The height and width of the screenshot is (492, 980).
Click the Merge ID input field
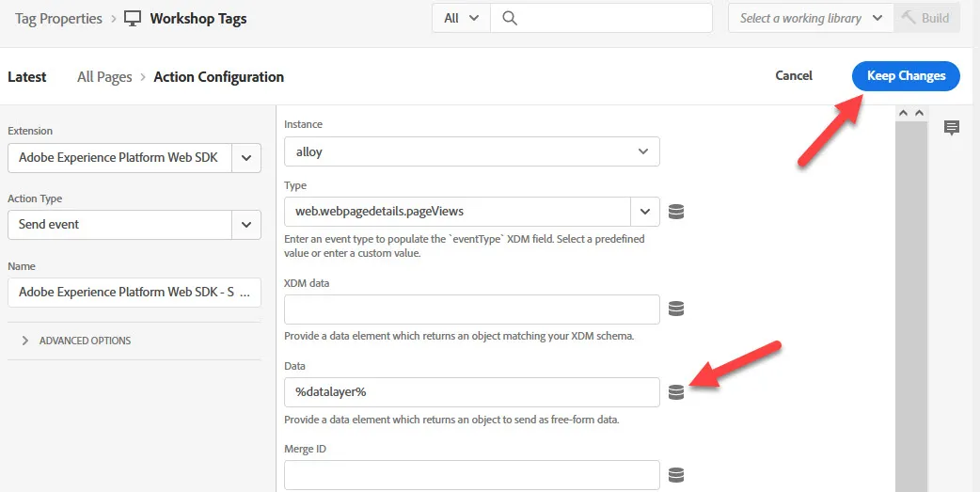[x=472, y=475]
